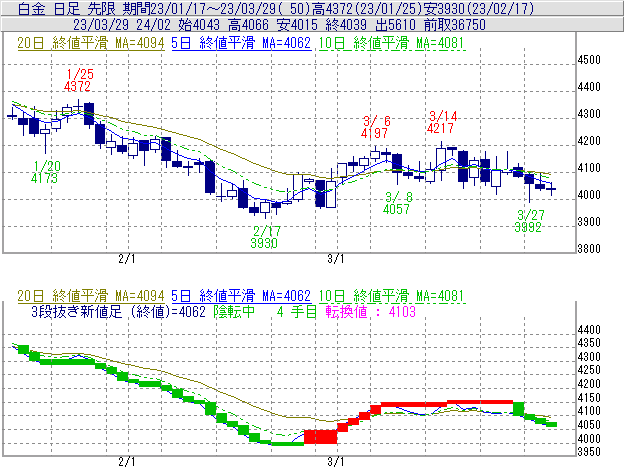
Task: Click the 3/14 high label 4217
Action: [440, 128]
